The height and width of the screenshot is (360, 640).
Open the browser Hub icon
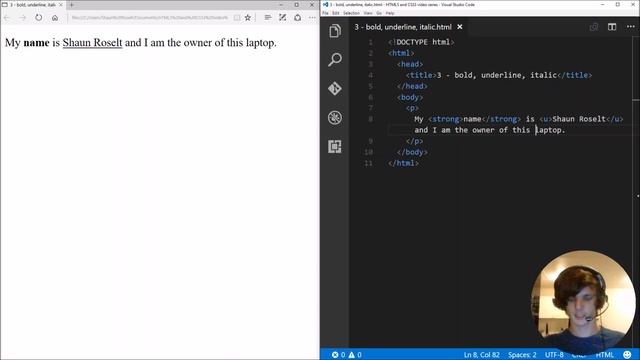point(268,18)
